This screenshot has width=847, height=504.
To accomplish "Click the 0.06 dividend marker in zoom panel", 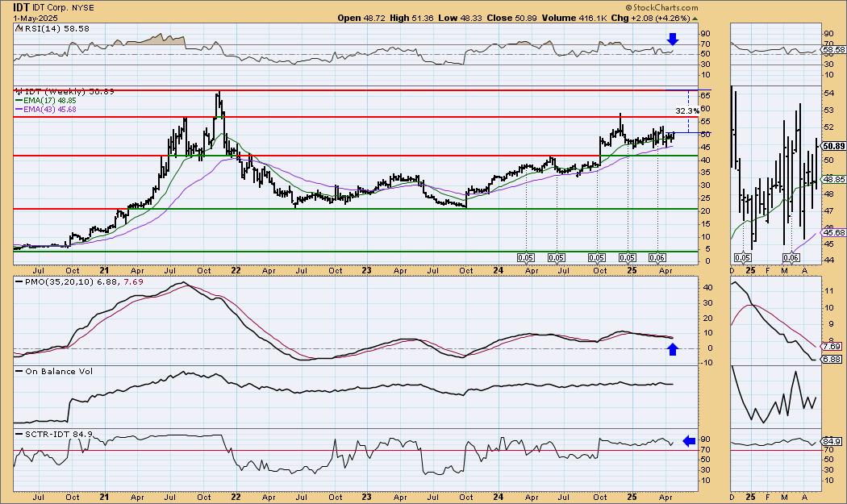I will click(x=791, y=258).
